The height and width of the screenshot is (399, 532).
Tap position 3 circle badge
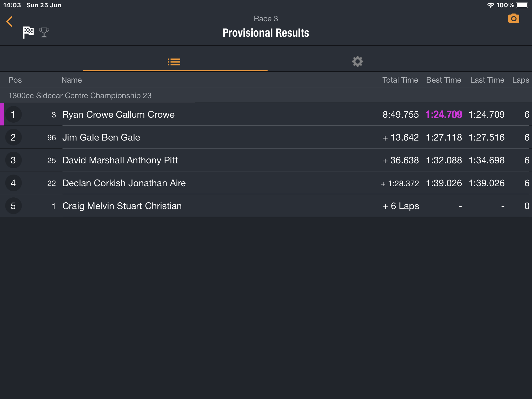pyautogui.click(x=13, y=160)
